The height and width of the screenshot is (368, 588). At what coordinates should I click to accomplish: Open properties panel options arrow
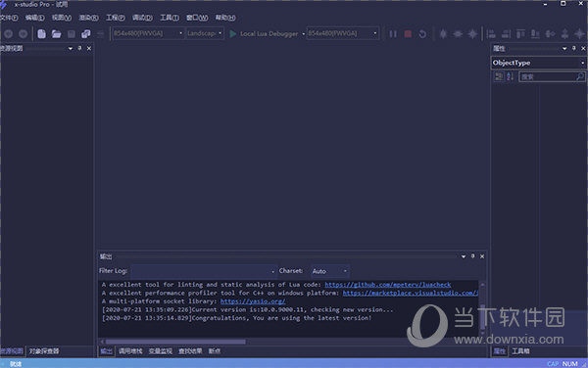click(564, 49)
